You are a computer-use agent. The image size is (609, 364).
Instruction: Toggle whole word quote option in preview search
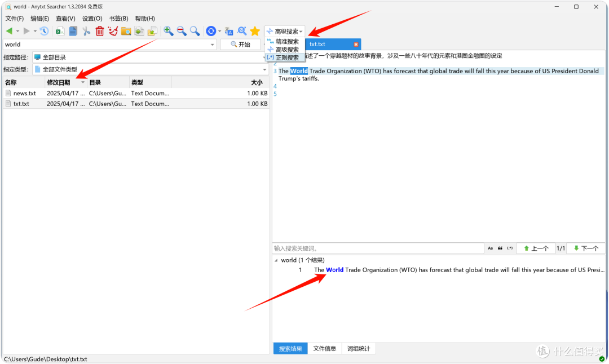(500, 248)
